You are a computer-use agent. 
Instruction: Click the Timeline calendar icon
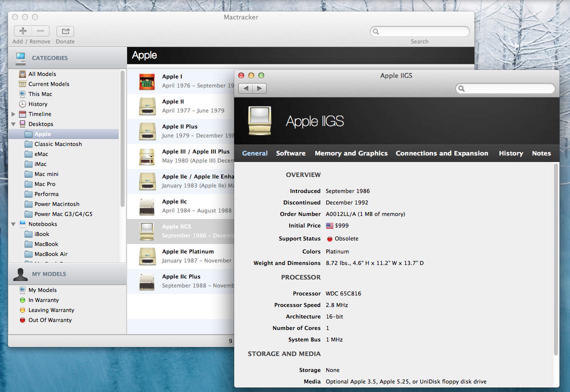point(23,114)
